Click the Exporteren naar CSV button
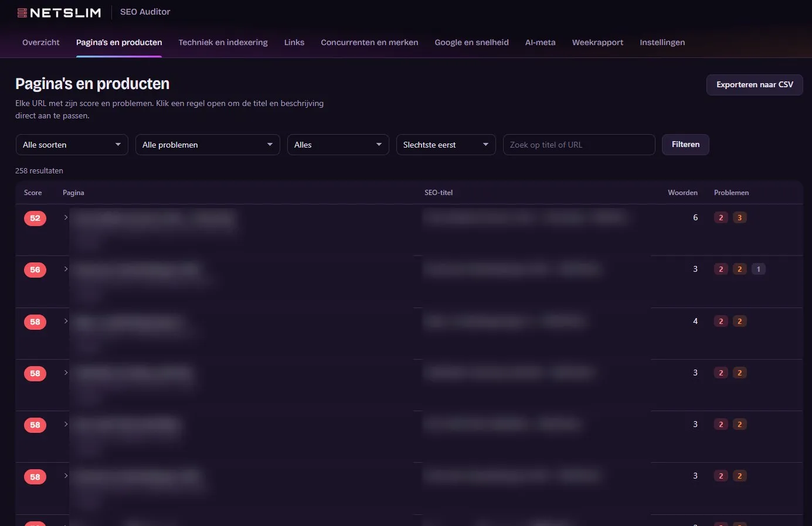812x526 pixels. click(x=755, y=85)
